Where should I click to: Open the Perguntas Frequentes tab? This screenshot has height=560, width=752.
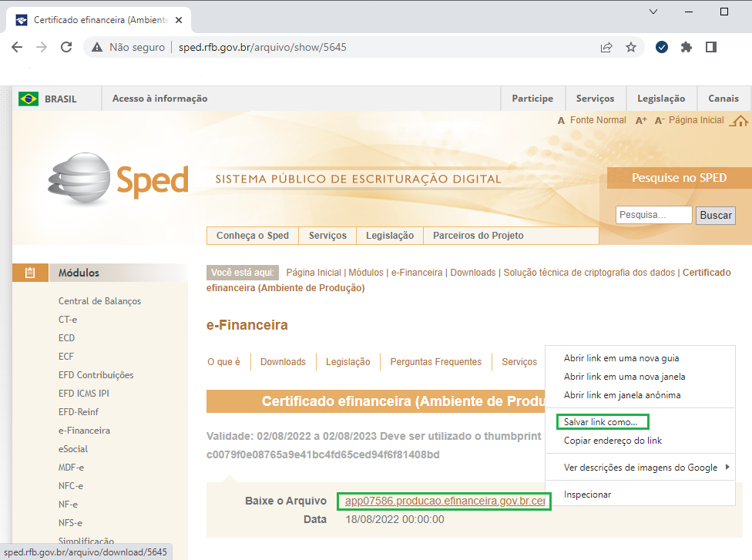(x=435, y=361)
